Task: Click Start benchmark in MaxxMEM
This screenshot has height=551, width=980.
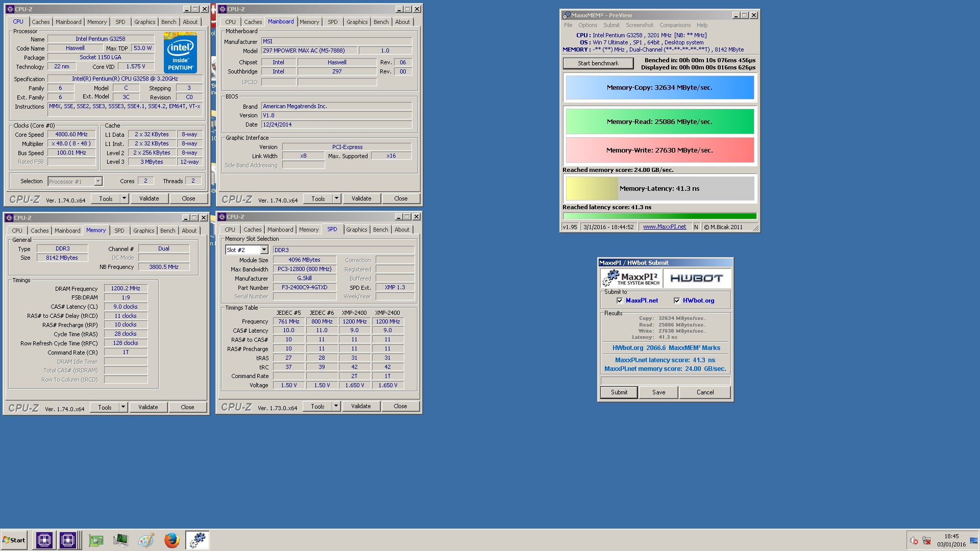Action: [598, 63]
